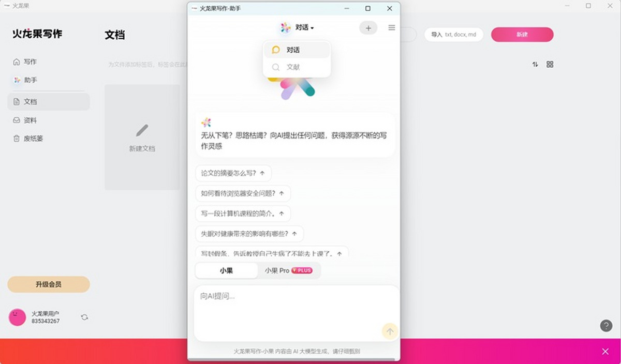
Task: Click the sort order icon above documents
Action: point(536,64)
